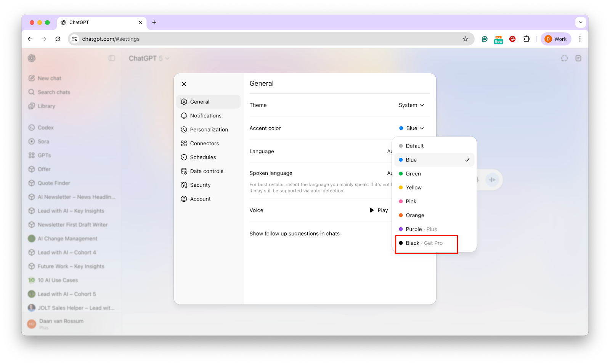Play the voice sample
The height and width of the screenshot is (364, 610).
click(x=379, y=210)
